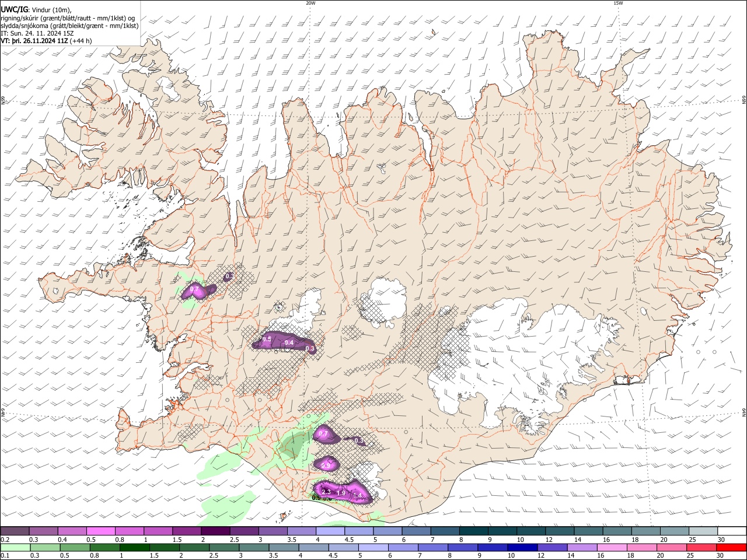
Task: Click the '0.5' precipitation value south of Langjökull
Action: tap(267, 339)
